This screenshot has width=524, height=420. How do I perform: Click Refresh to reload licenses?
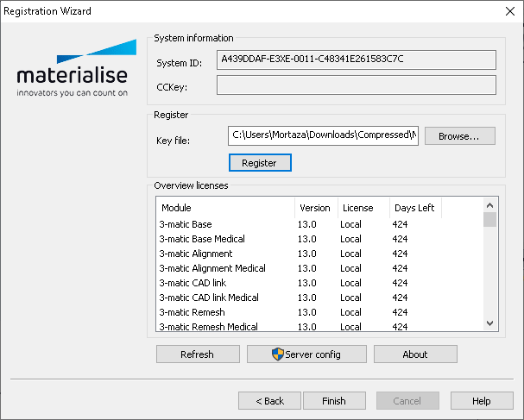pos(198,354)
